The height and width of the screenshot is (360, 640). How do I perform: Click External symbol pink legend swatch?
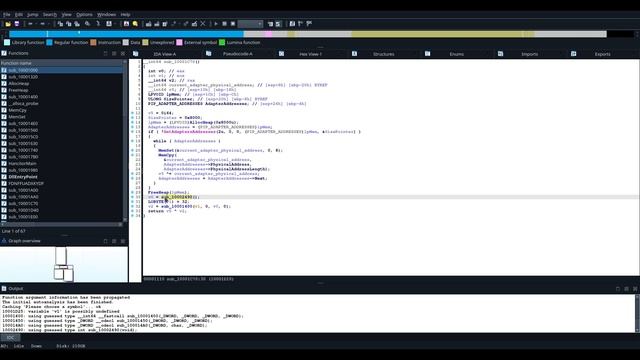pyautogui.click(x=179, y=42)
